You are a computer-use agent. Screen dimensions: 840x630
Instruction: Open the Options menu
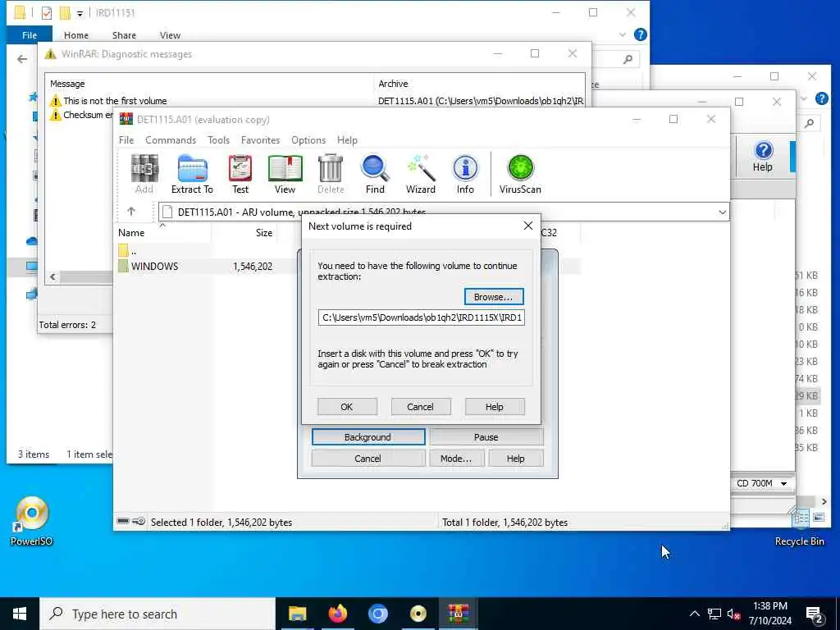[308, 139]
